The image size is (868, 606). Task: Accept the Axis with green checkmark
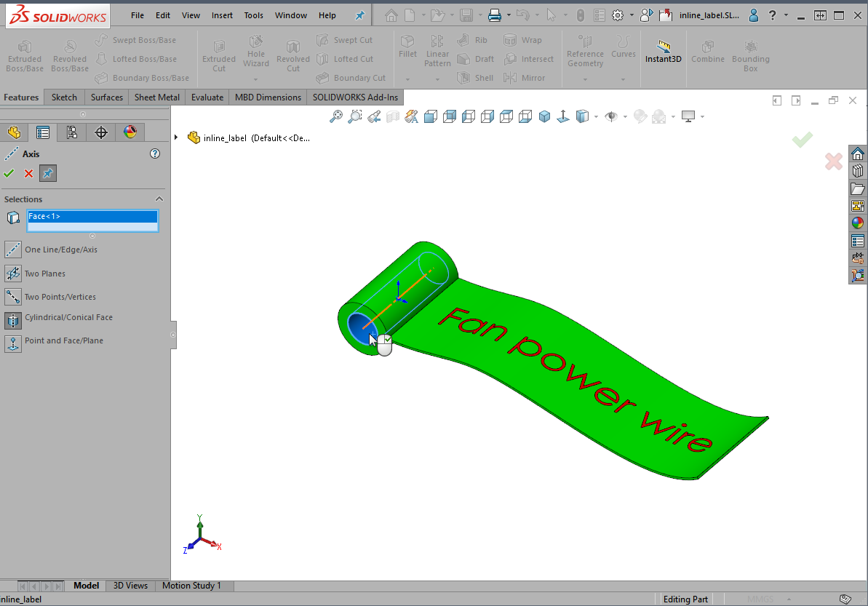[9, 173]
